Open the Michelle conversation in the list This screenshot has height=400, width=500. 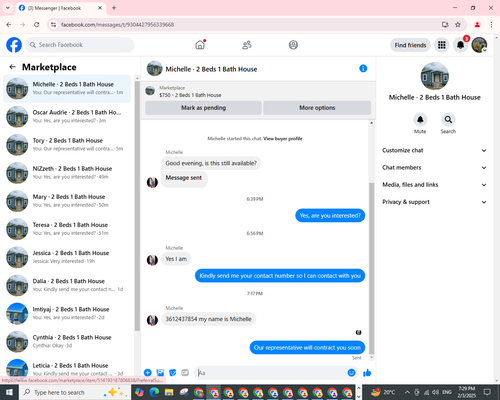67,88
